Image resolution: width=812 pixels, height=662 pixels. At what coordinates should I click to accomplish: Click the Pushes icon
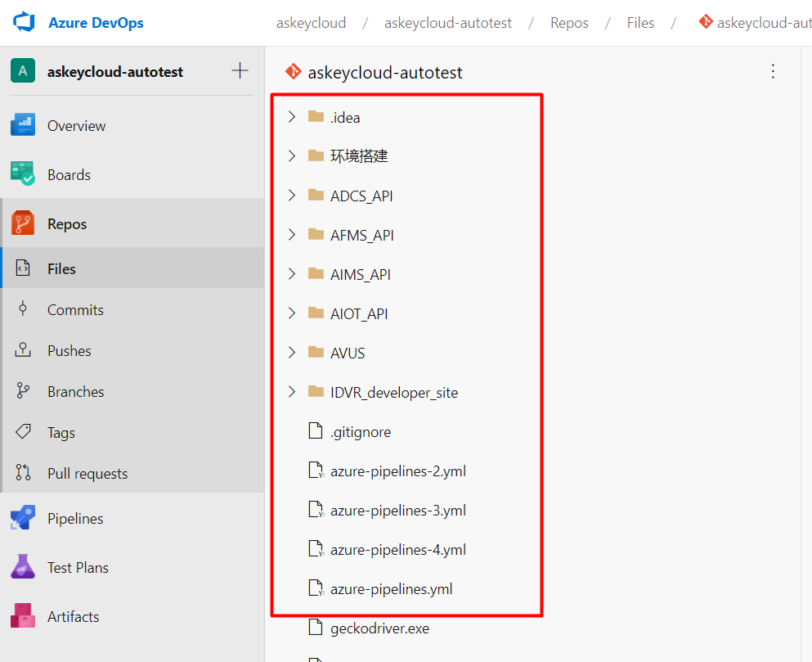23,350
